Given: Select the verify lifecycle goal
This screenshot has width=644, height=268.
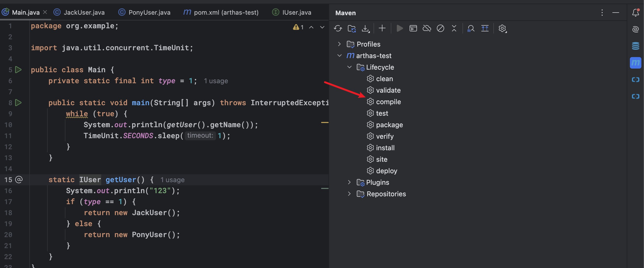Looking at the screenshot, I should coord(380,136).
